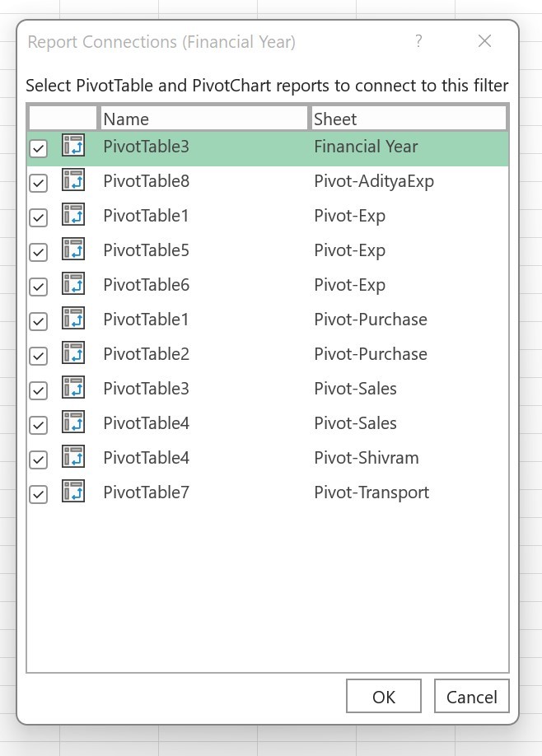
Task: Toggle checkbox for PivotTable3 on Pivot-Sales
Action: coord(38,390)
